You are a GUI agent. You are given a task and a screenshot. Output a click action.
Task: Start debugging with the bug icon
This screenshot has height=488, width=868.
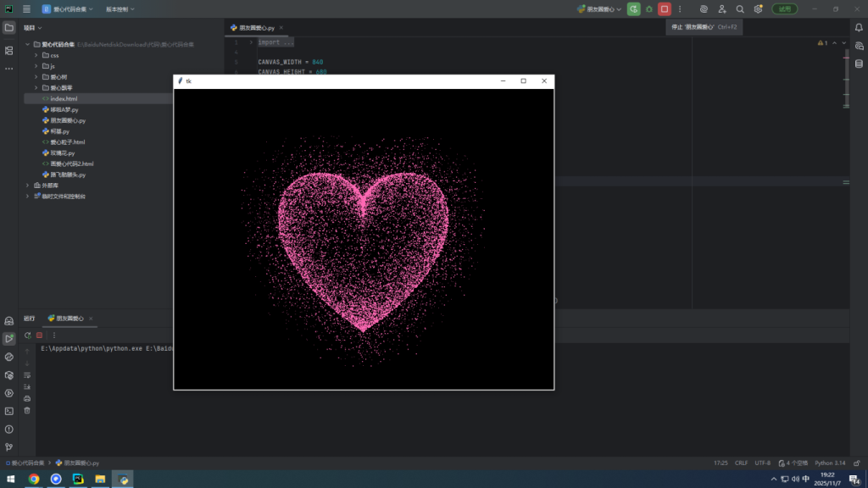(x=649, y=8)
